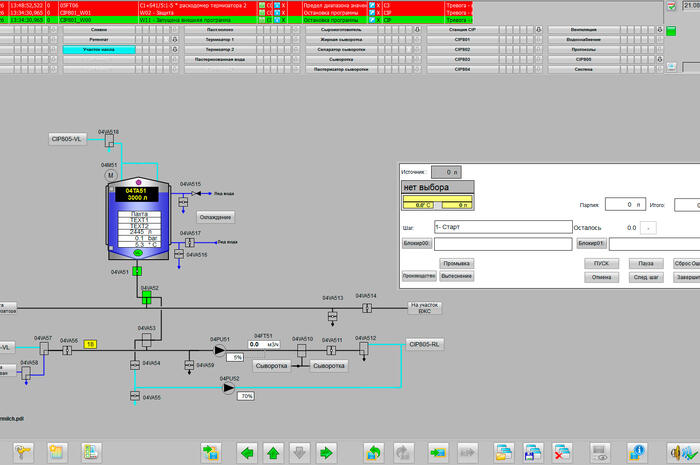700x465 pixels.
Task: Open the Водоснабжение section
Action: 584,39
